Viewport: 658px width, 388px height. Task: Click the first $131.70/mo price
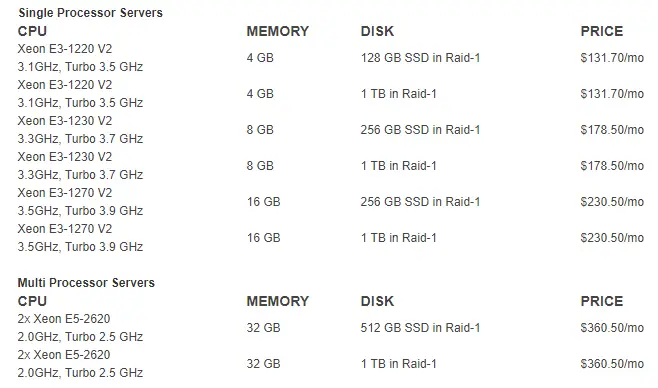point(612,58)
